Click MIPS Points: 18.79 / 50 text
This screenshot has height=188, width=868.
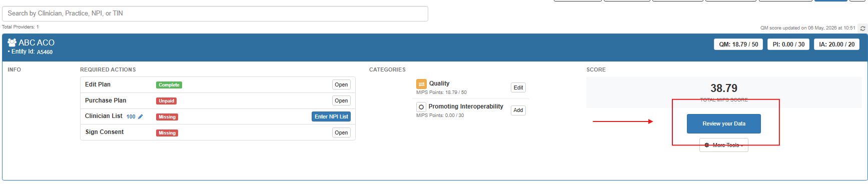coord(441,92)
